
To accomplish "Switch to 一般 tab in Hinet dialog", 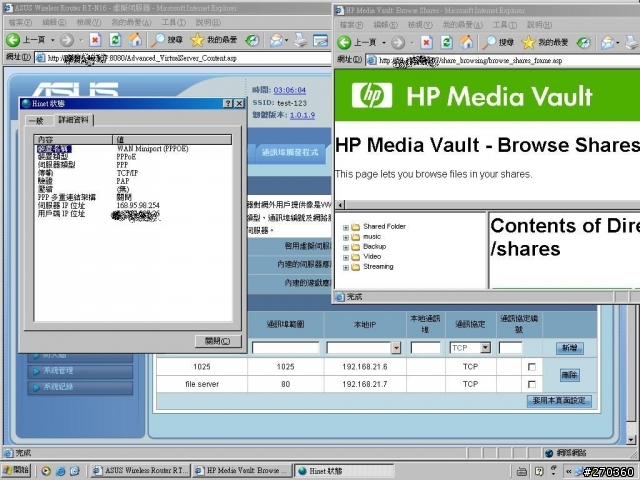I will pyautogui.click(x=37, y=121).
